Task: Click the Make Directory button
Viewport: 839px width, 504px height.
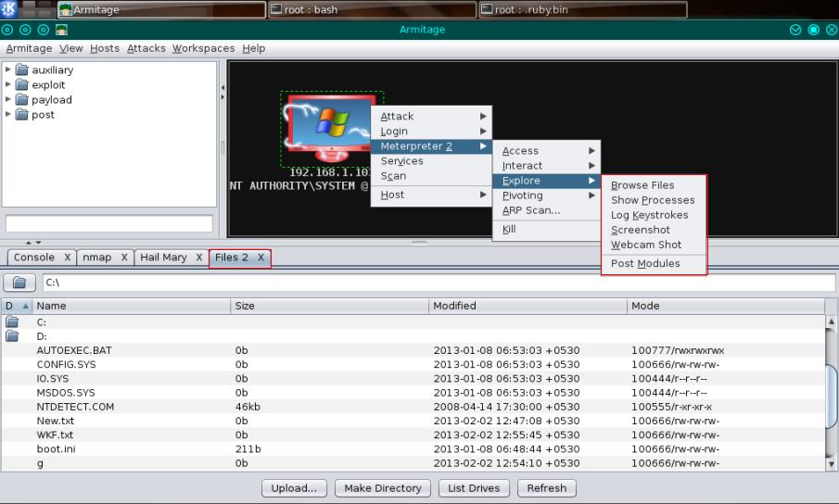Action: [x=383, y=488]
